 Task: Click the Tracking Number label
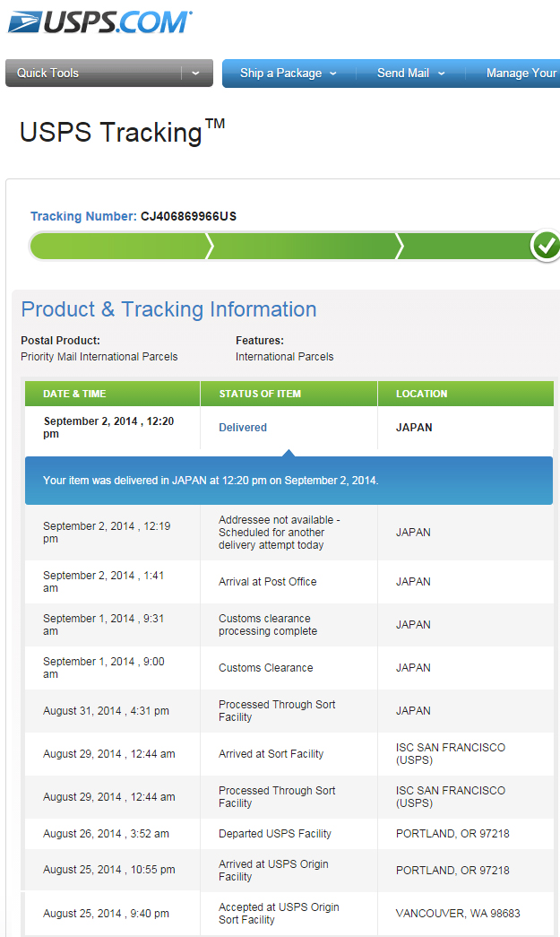coord(83,216)
